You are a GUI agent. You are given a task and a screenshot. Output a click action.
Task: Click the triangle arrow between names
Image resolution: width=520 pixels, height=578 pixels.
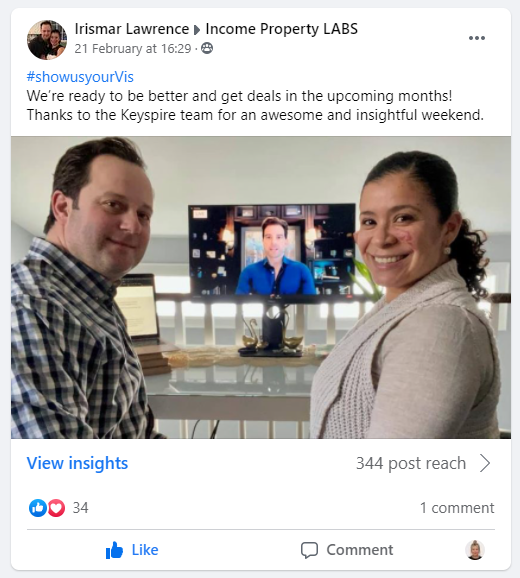pos(197,30)
